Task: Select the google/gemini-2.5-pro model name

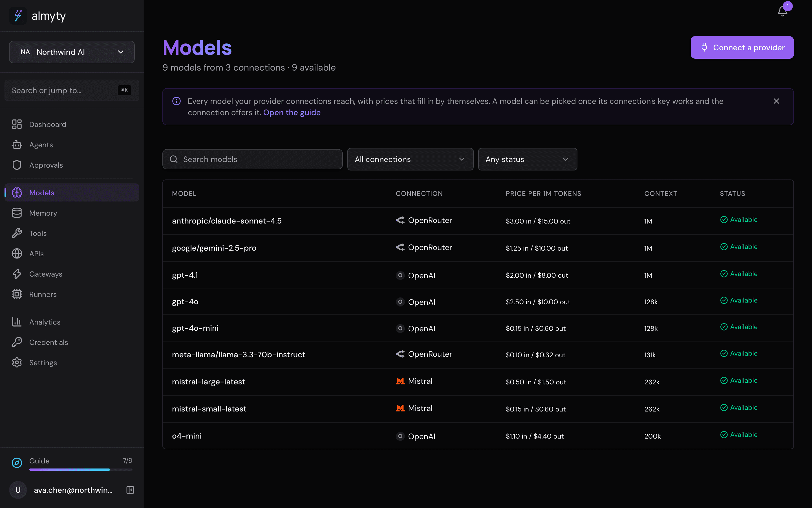Action: tap(214, 248)
